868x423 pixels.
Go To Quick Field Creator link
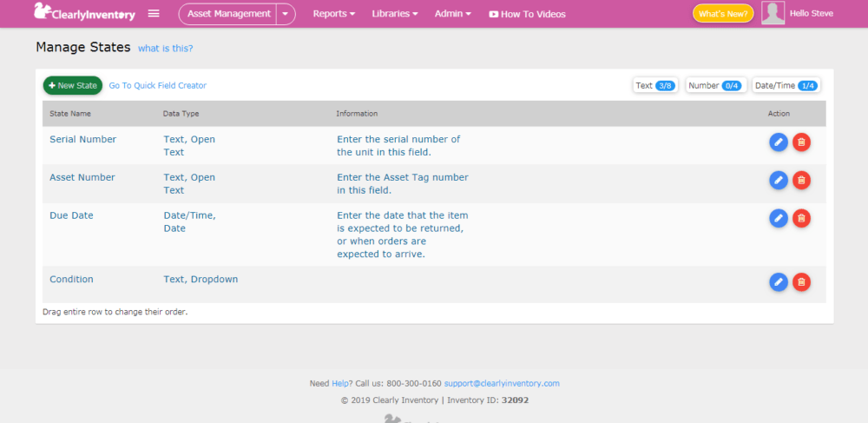click(158, 85)
